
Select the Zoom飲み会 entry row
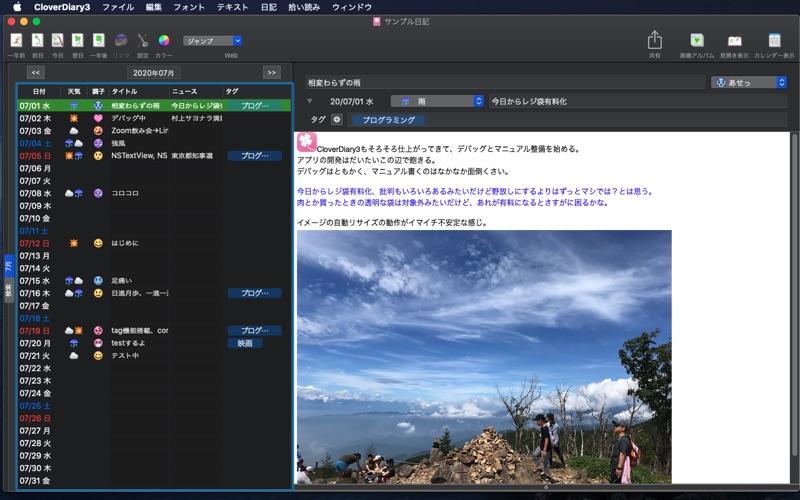click(x=155, y=131)
